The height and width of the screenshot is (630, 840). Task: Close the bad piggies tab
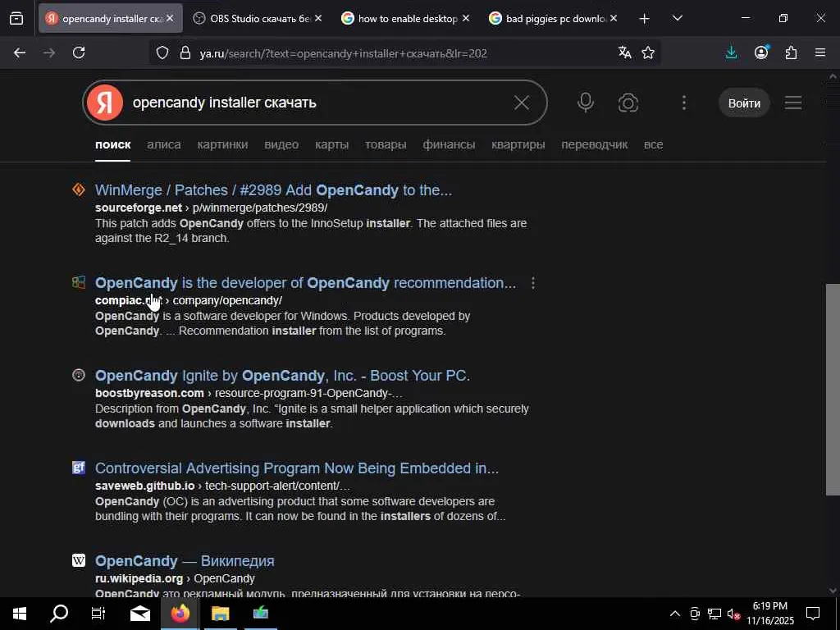[614, 18]
